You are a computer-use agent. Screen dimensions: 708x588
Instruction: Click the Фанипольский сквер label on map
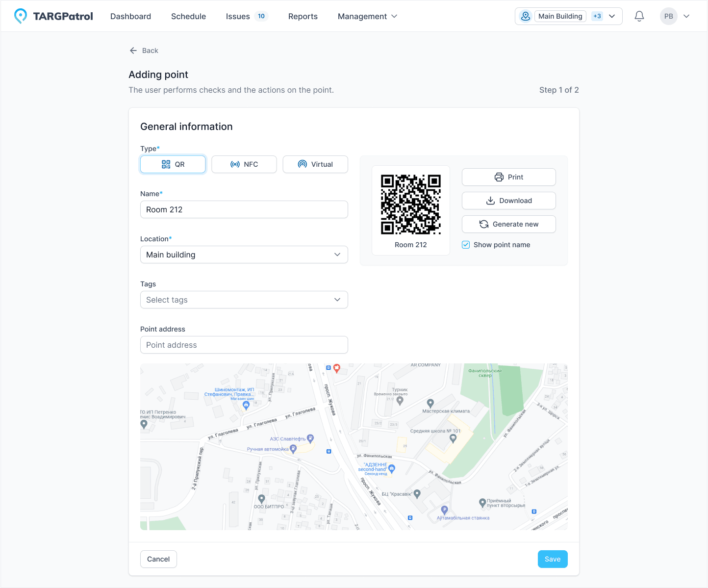pyautogui.click(x=485, y=373)
